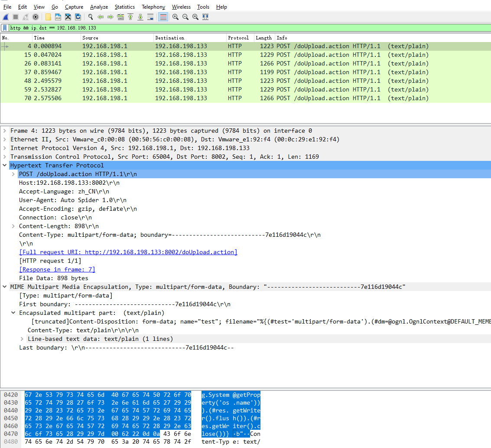Sort packets by the Time column header
491x448 pixels.
[x=56, y=38]
